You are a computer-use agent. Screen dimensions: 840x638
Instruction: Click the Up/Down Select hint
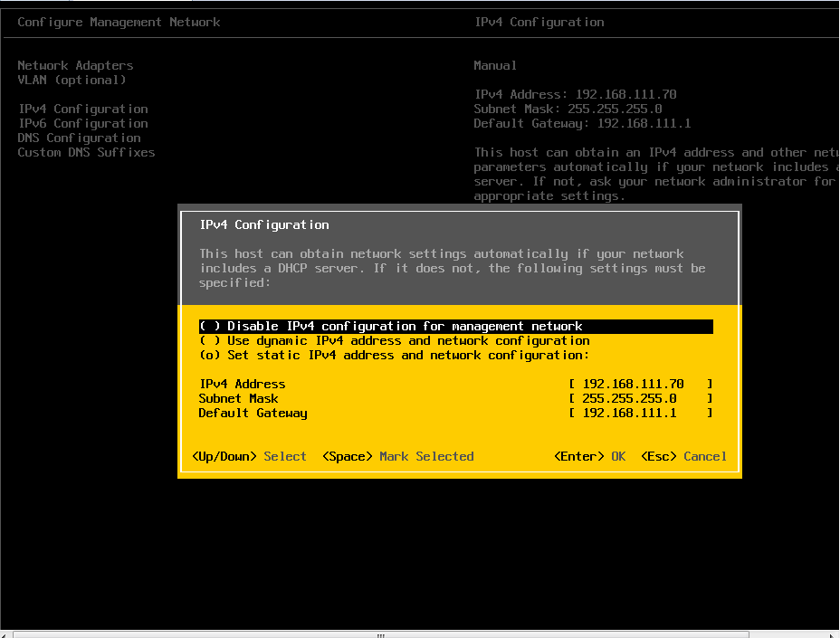(249, 457)
